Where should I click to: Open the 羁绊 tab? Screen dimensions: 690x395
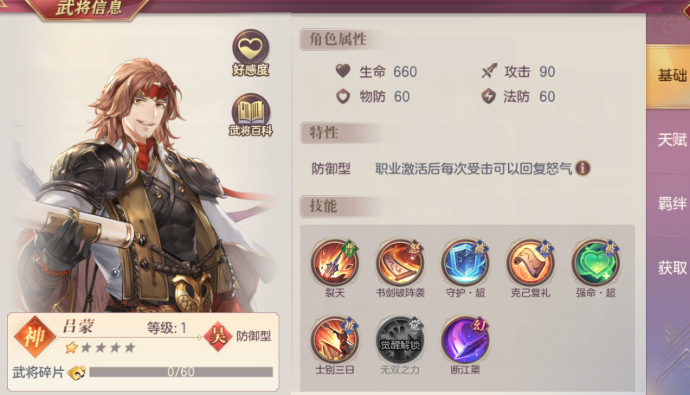[x=670, y=204]
